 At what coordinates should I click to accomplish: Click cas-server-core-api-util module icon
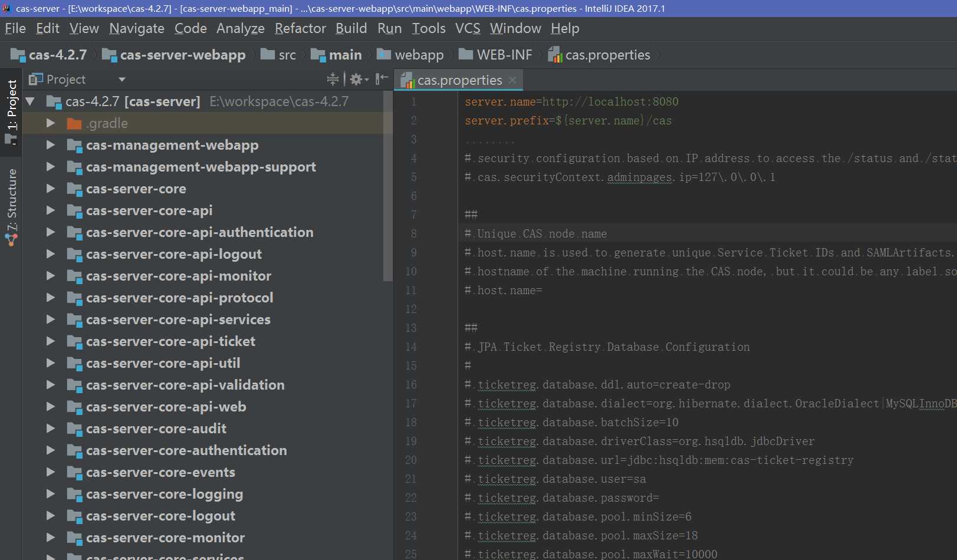(x=74, y=364)
